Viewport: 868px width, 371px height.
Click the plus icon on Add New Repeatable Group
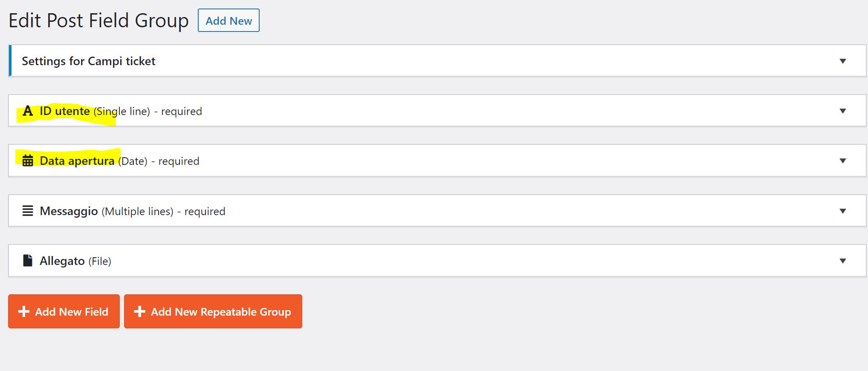139,311
